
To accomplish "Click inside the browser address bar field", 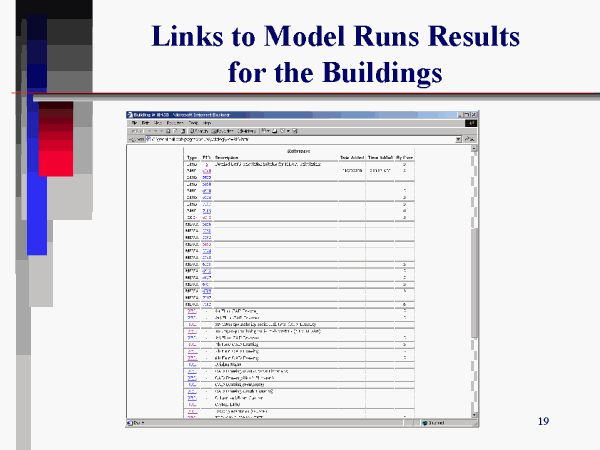I will click(290, 140).
